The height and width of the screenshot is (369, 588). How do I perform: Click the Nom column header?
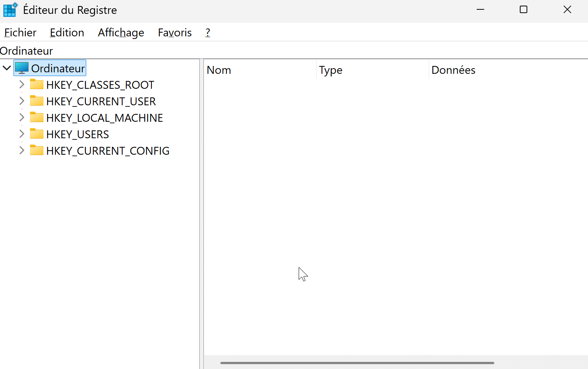[260, 70]
